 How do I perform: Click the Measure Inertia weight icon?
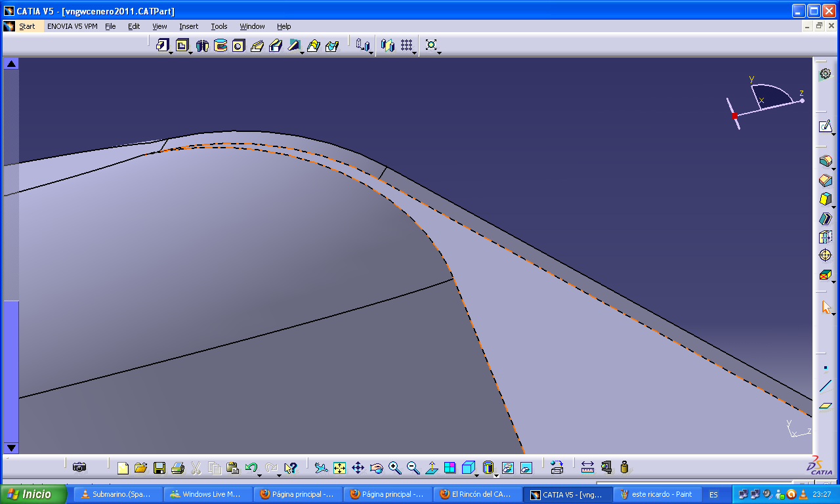click(x=624, y=468)
